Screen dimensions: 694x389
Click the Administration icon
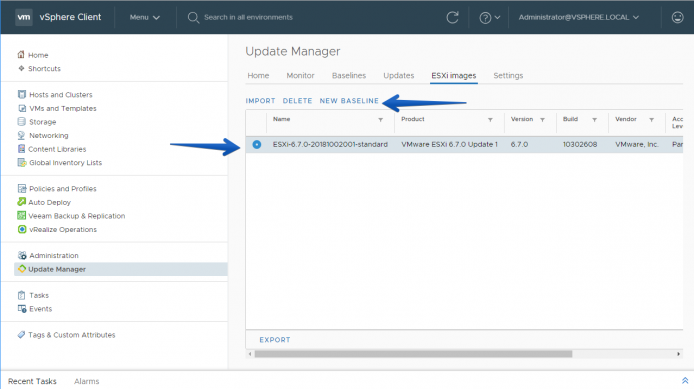click(x=22, y=255)
